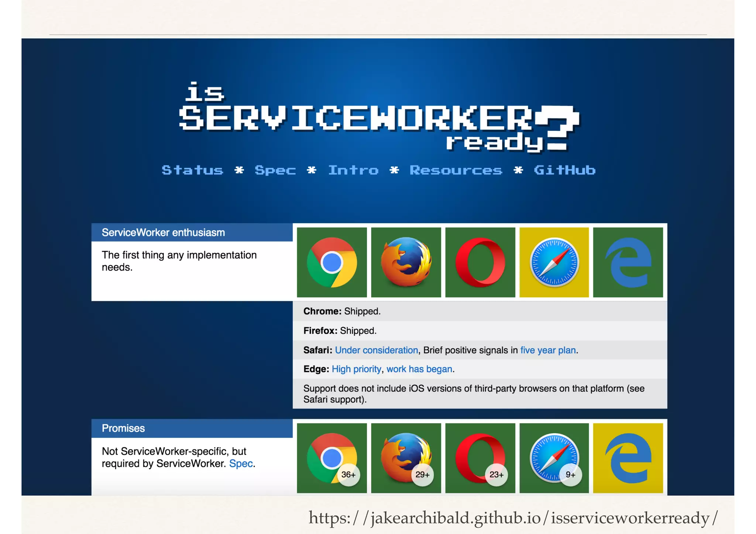756x534 pixels.
Task: Follow Edge 'High priority' link
Action: tap(357, 369)
